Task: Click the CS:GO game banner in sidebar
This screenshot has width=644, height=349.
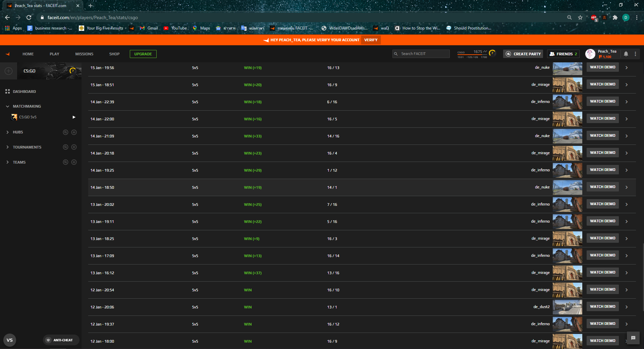Action: point(49,71)
